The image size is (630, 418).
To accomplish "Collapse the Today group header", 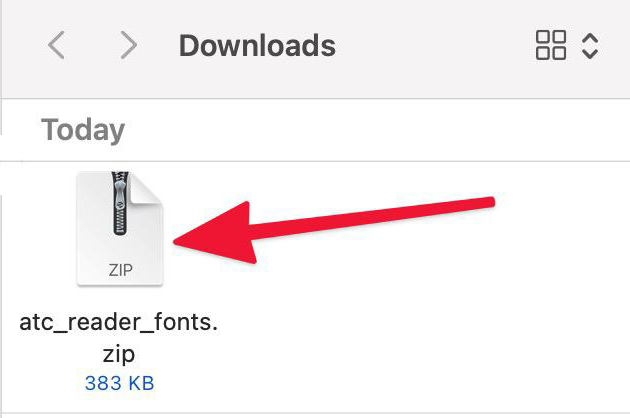I will click(x=82, y=130).
